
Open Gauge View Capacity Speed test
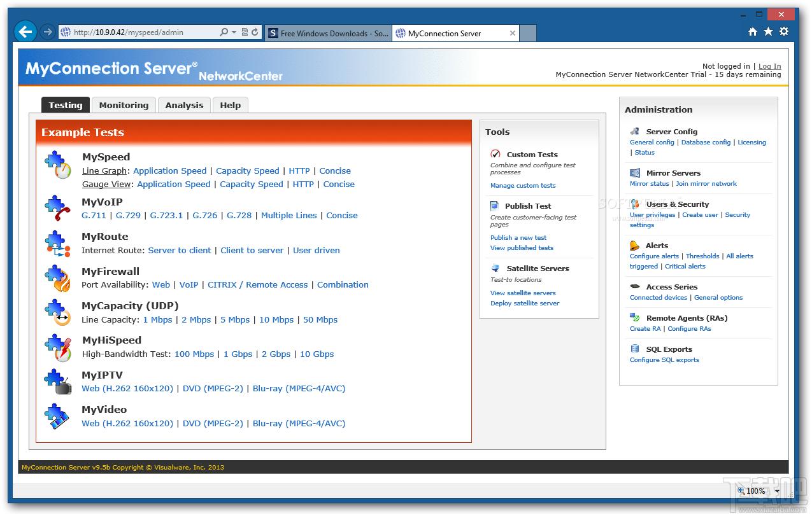[252, 184]
